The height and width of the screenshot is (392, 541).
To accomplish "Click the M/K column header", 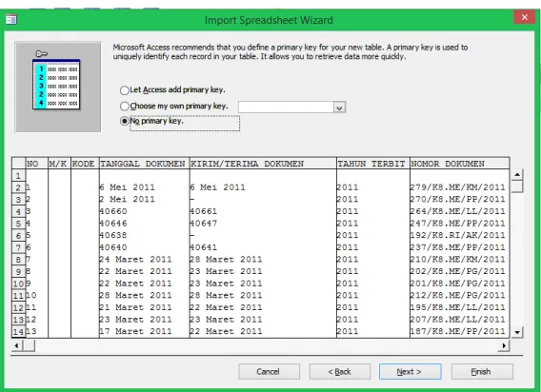I will coord(59,164).
